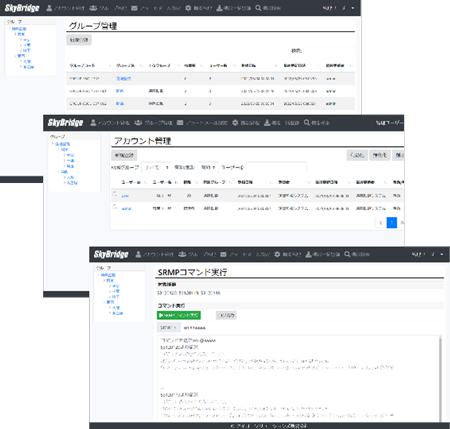Click the gear icon in top window navbar
This screenshot has height=429, width=450.
coord(188,8)
